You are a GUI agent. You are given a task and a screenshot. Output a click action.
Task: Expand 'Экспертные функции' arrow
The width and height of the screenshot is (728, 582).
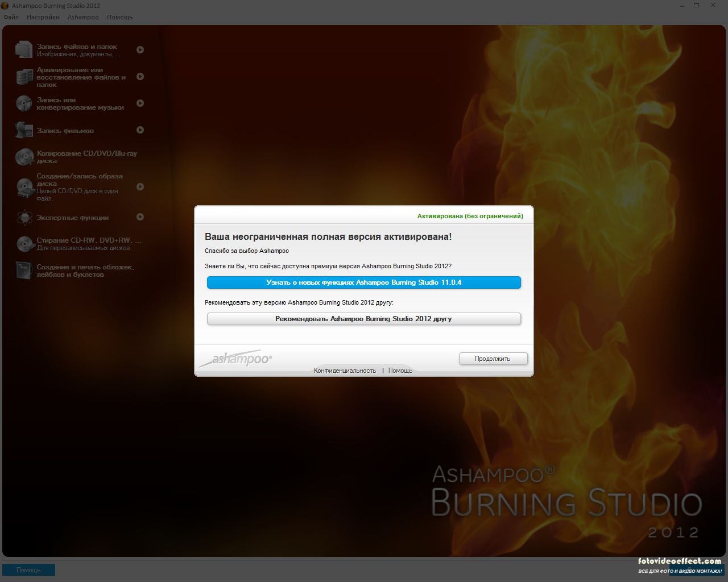click(x=140, y=217)
